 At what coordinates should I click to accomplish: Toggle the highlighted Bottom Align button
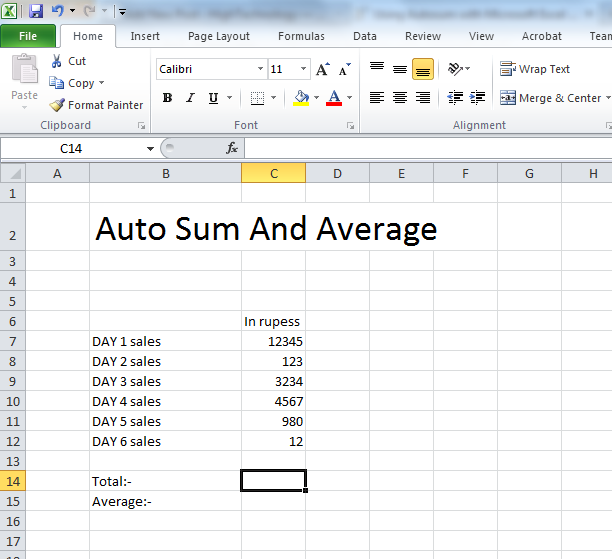coord(423,69)
